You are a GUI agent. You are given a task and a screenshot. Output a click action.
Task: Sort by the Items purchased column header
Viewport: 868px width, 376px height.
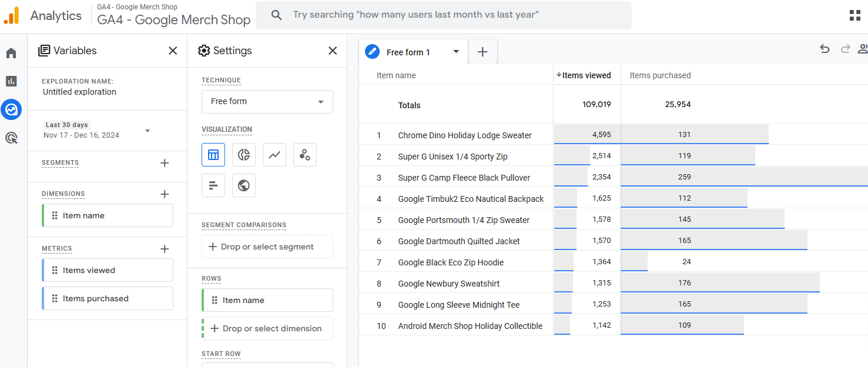coord(660,75)
